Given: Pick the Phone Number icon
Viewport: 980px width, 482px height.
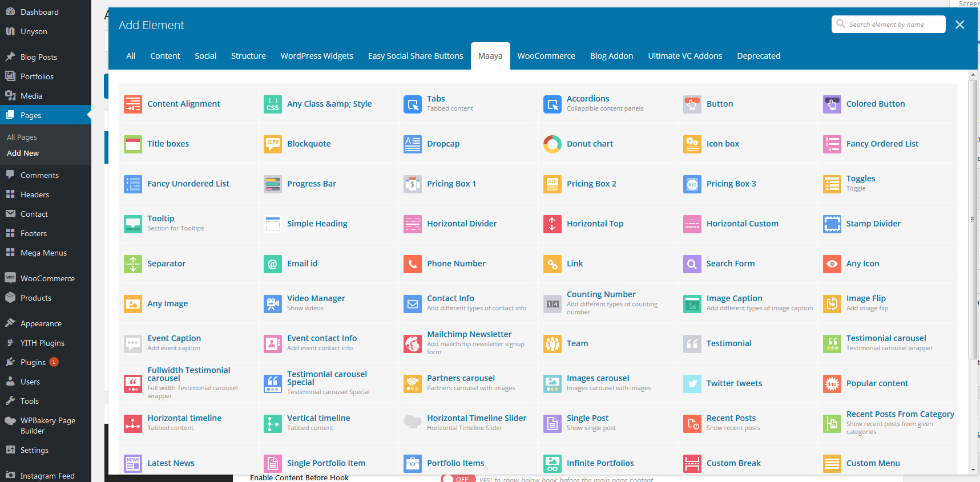Looking at the screenshot, I should point(413,264).
